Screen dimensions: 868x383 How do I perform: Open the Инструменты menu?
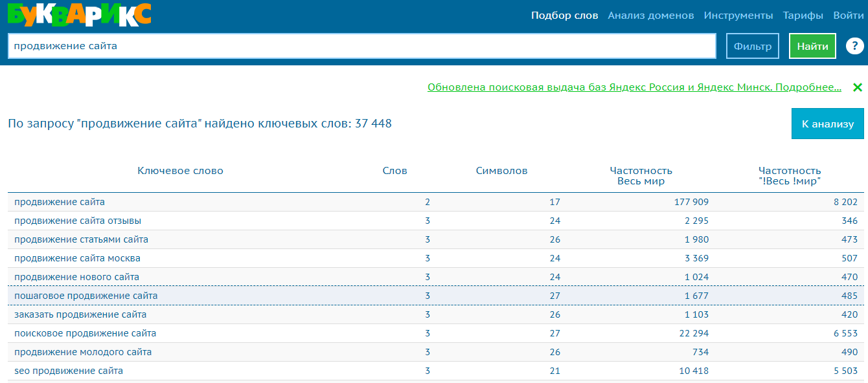point(738,16)
